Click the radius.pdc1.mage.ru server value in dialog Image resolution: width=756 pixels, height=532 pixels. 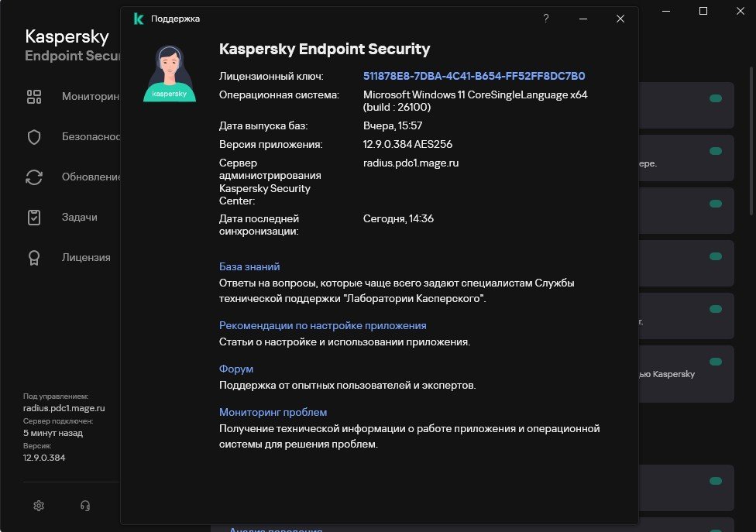411,163
